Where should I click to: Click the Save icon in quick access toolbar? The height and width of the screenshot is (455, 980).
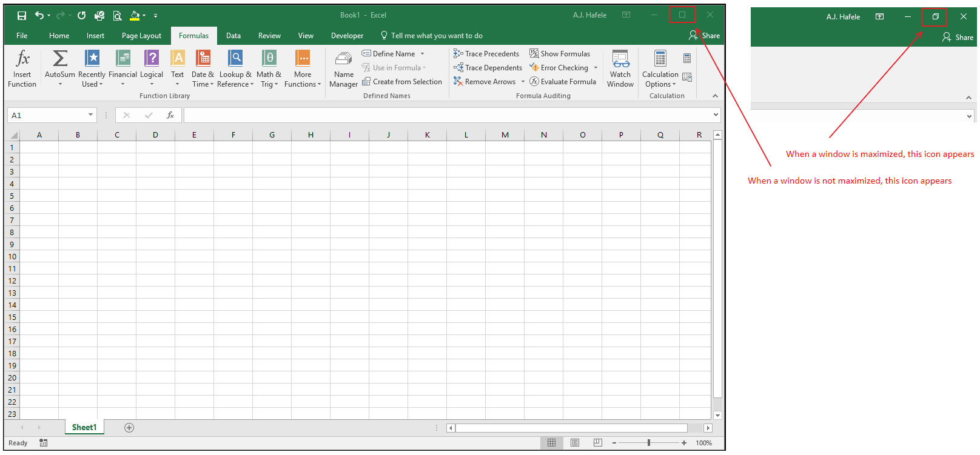(x=22, y=15)
